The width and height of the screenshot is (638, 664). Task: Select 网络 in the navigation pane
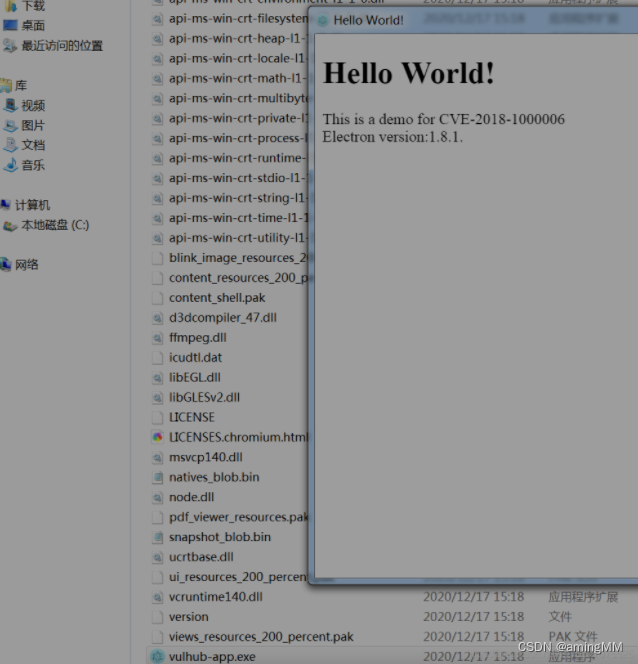[x=27, y=265]
